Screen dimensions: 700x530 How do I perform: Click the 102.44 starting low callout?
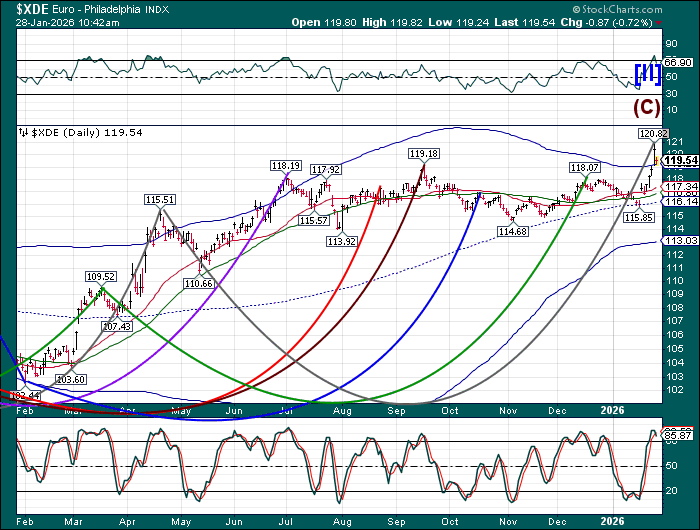pos(22,397)
